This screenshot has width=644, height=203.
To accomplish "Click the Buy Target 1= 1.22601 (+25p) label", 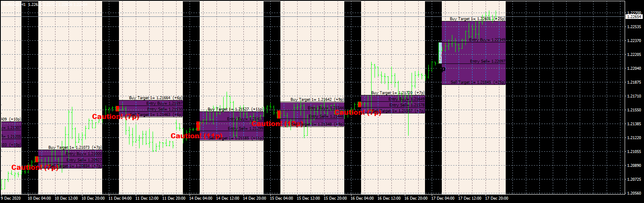I will tap(478, 19).
